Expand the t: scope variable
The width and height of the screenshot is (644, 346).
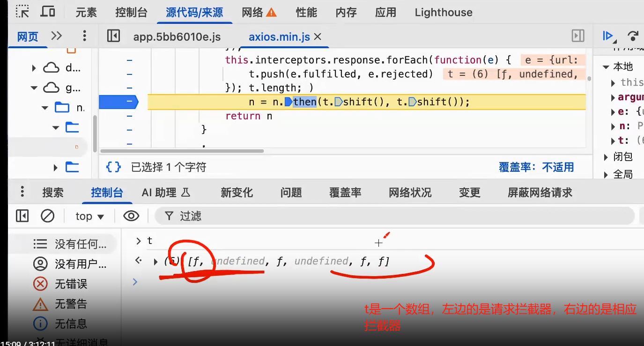point(614,140)
